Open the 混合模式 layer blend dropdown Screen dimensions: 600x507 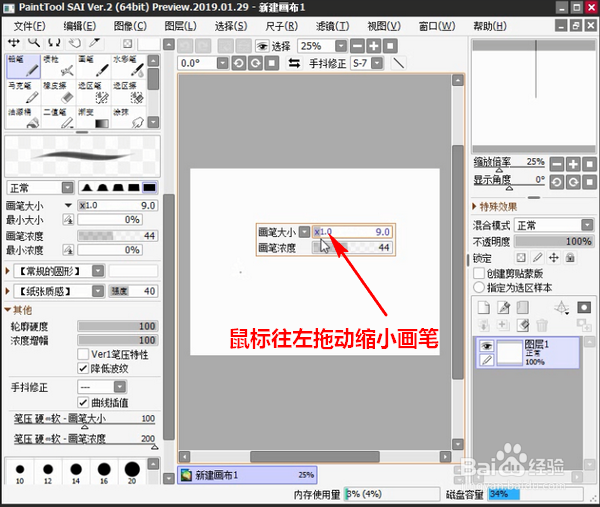point(587,225)
